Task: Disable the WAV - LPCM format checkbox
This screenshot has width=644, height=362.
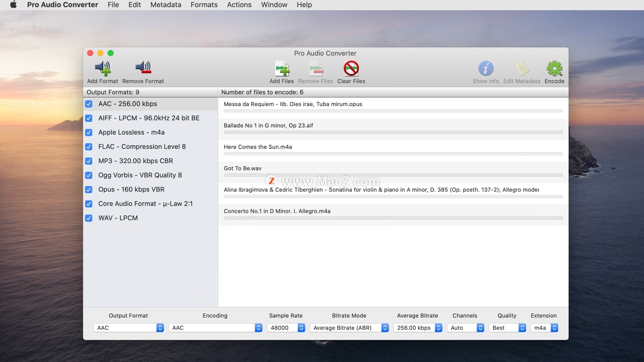Action: pyautogui.click(x=89, y=218)
